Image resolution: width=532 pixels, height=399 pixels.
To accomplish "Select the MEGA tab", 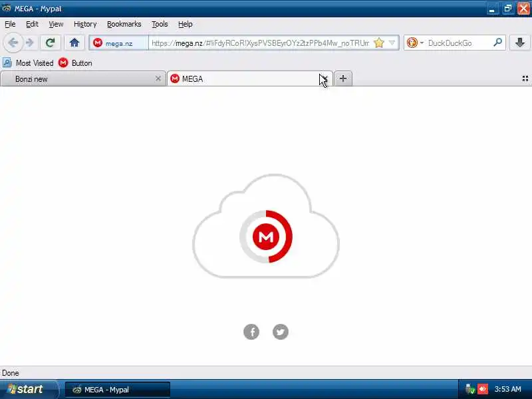I will pyautogui.click(x=249, y=78).
